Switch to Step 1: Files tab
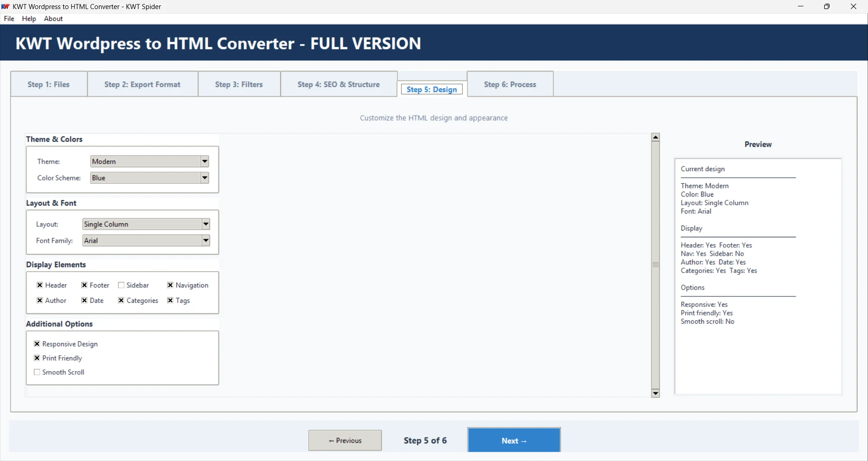The height and width of the screenshot is (461, 868). [x=49, y=84]
